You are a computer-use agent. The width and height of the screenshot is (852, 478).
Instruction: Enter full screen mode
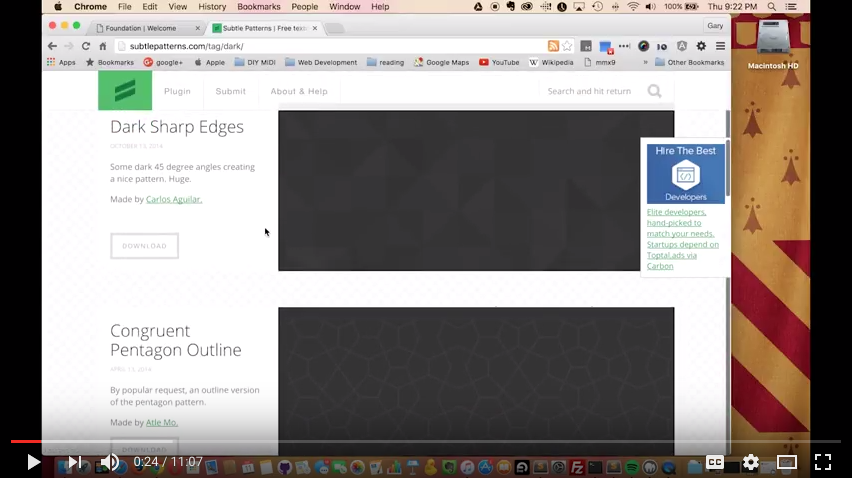(x=822, y=462)
